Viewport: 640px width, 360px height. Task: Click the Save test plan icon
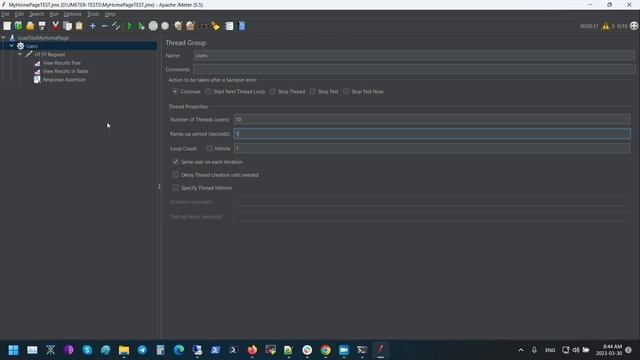(x=42, y=26)
